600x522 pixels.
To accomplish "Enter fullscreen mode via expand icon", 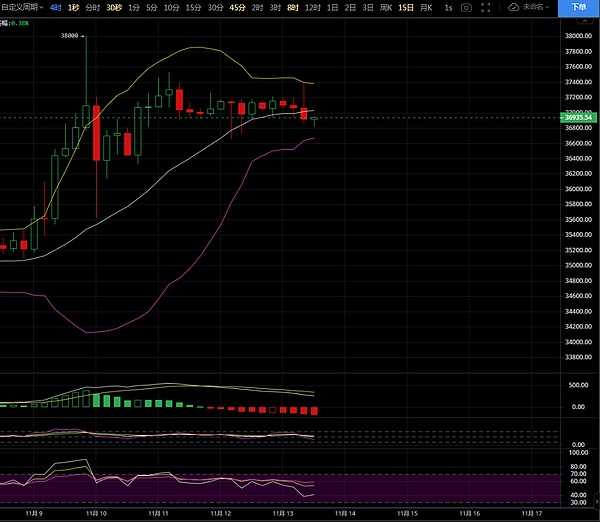I will click(488, 7).
